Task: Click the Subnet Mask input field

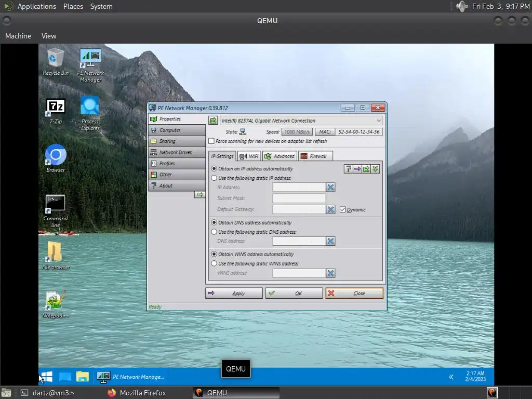Action: (x=299, y=198)
